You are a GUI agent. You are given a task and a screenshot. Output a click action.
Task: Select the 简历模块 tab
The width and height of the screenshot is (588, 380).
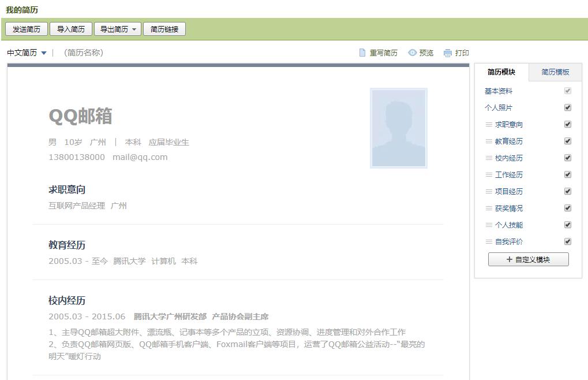(x=501, y=73)
